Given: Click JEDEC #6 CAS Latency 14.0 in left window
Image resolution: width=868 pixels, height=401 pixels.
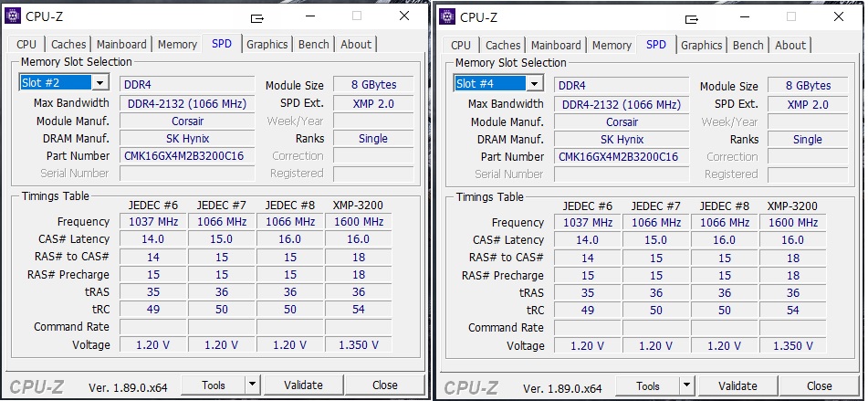Looking at the screenshot, I should point(153,238).
